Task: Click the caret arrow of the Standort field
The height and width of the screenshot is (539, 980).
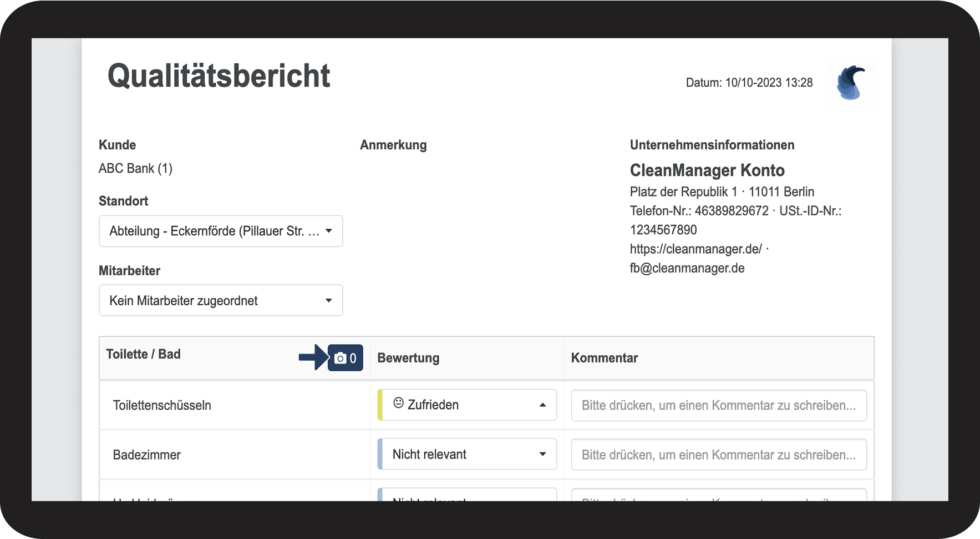Action: [329, 231]
